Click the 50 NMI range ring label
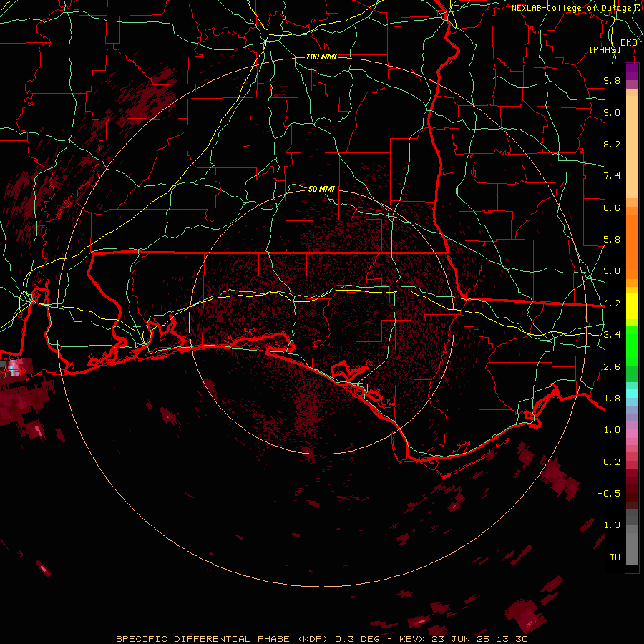This screenshot has width=644, height=644. point(321,189)
